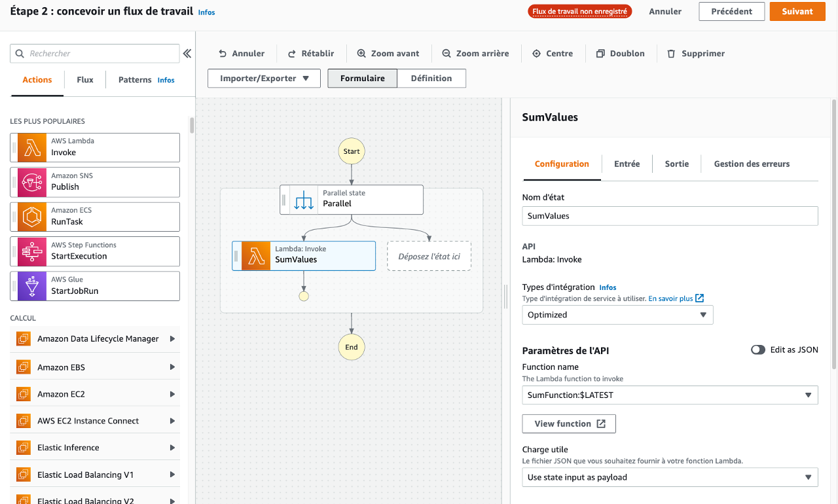Switch to Gestion des erreurs tab

(752, 164)
